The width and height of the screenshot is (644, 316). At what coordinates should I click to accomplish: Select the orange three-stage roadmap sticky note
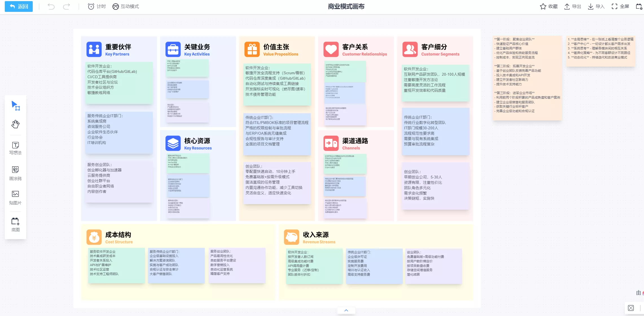click(x=527, y=78)
